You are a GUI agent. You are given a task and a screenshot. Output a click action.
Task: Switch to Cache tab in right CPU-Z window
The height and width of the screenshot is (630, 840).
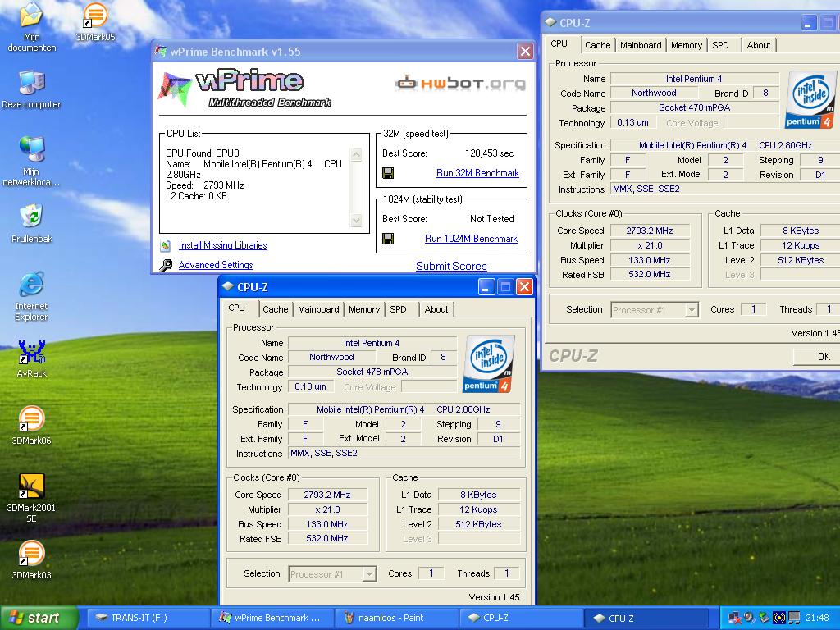pos(598,45)
